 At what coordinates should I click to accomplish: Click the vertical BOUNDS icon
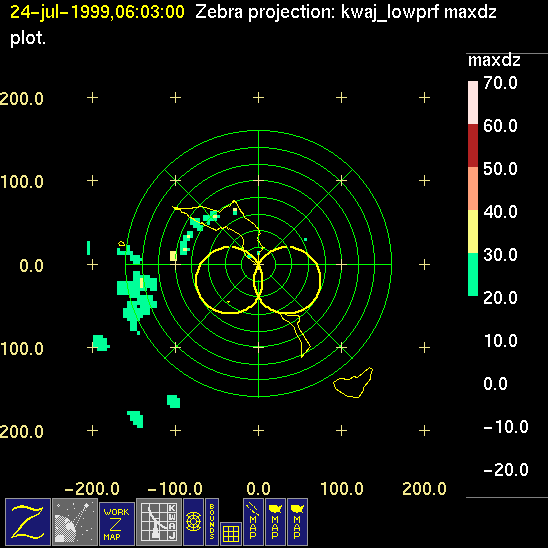[212, 522]
